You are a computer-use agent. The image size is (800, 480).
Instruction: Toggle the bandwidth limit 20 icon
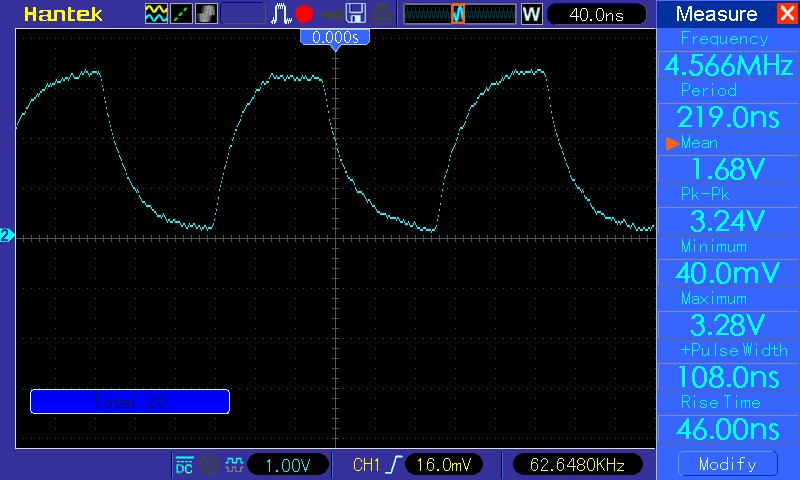(210, 465)
